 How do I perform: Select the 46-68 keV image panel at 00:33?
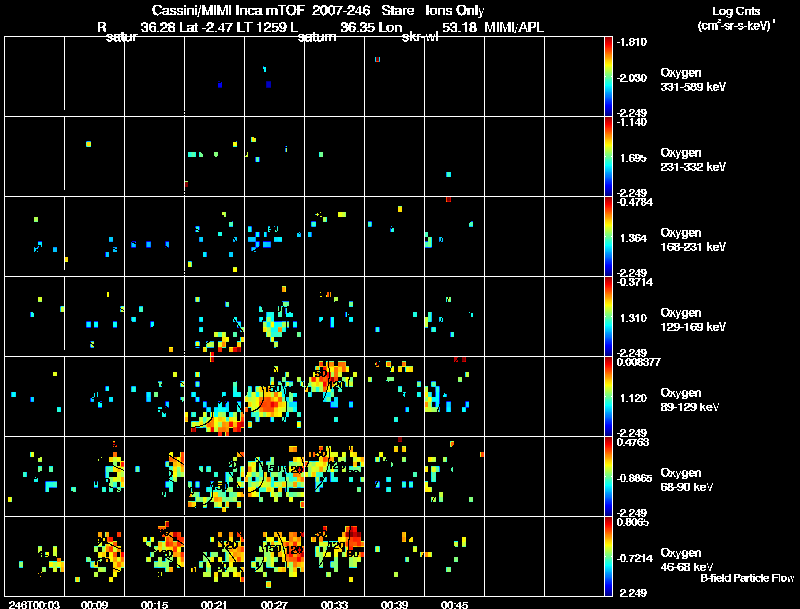334,556
